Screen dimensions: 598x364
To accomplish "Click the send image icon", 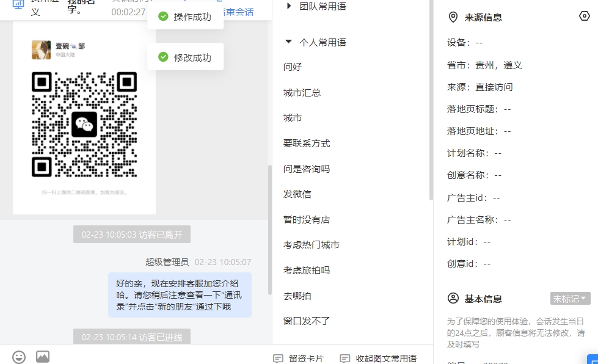I will [x=43, y=357].
